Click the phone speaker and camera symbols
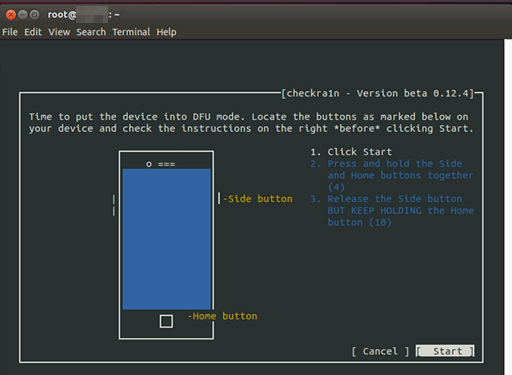The image size is (512, 375). pyautogui.click(x=161, y=164)
